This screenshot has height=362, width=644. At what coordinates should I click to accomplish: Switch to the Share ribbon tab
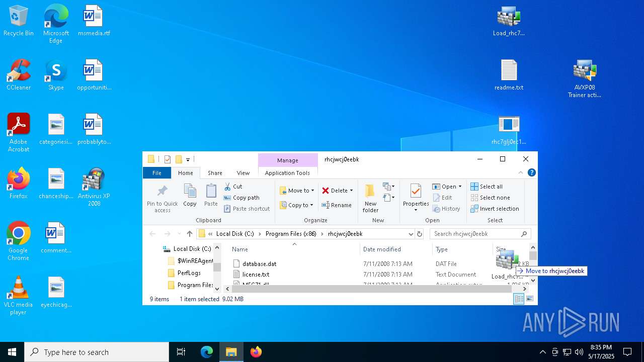coord(215,172)
